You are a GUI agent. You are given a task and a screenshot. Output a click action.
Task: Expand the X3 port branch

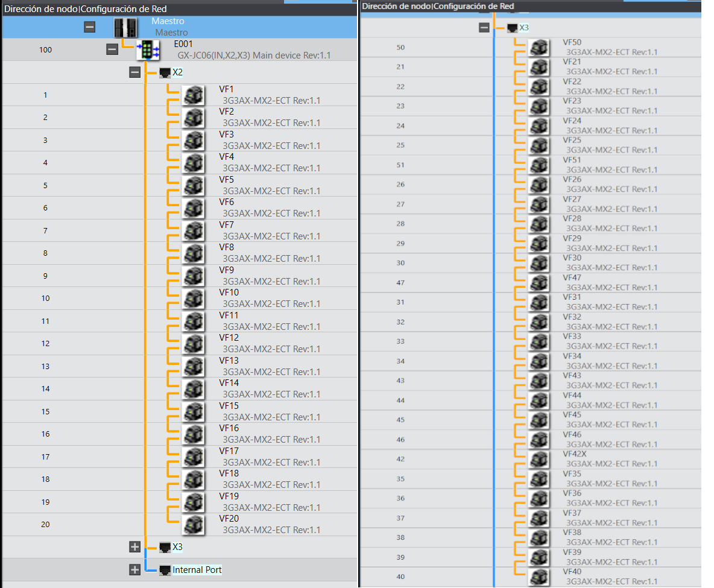coord(134,547)
